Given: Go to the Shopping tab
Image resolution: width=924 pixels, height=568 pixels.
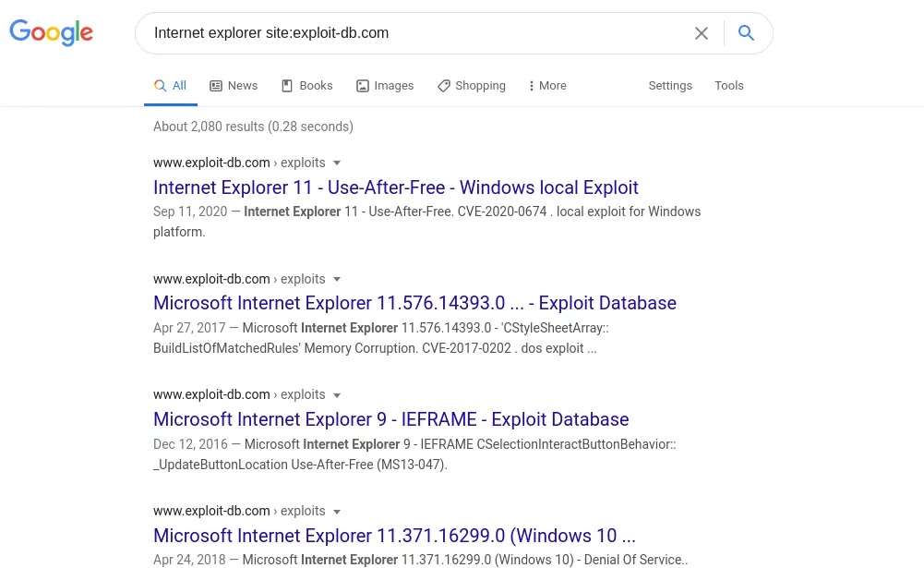Looking at the screenshot, I should [x=472, y=86].
